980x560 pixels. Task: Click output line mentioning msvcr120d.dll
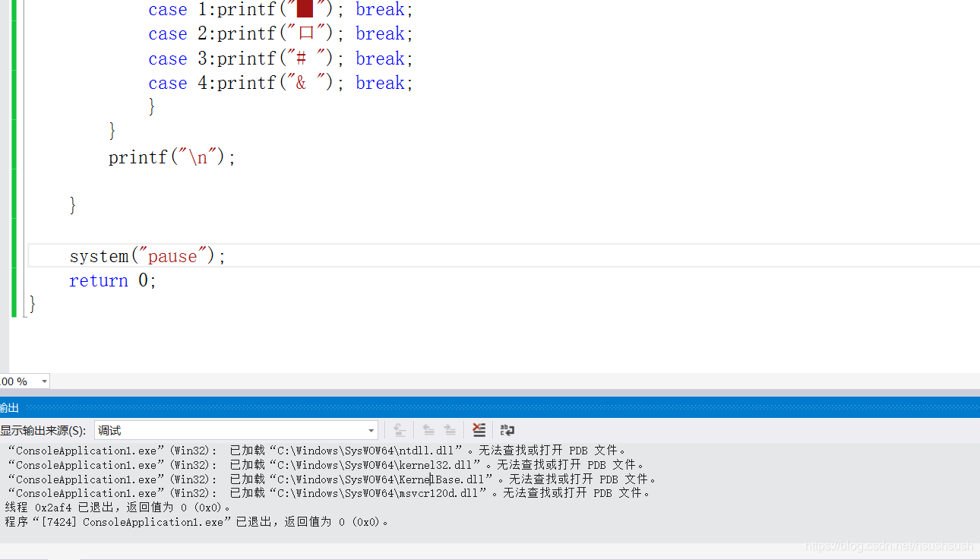pos(330,493)
